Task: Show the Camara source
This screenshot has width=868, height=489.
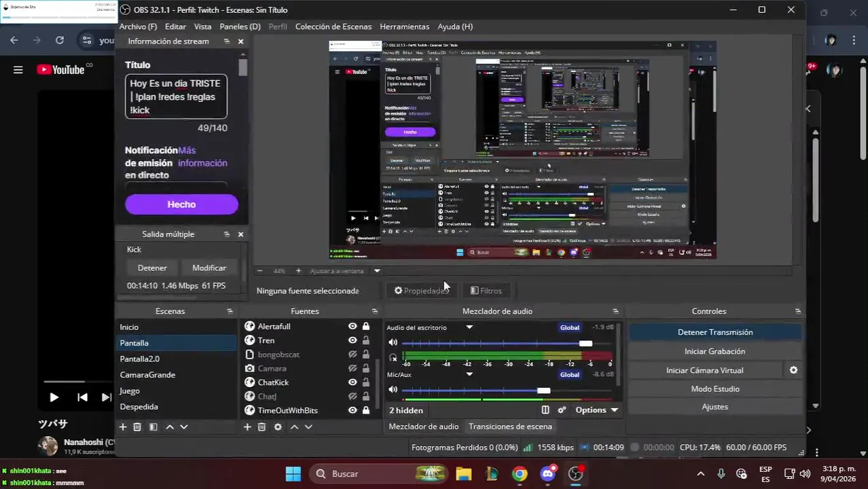Action: [352, 368]
